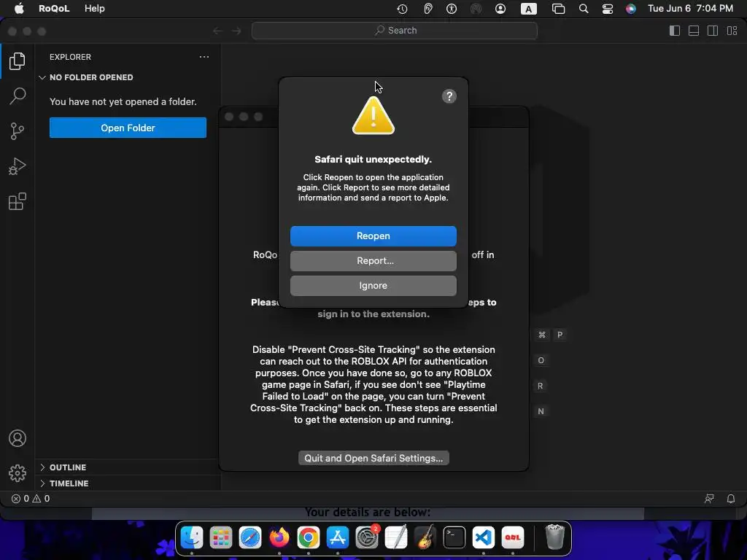Toggle primary side bar layout icon
Viewport: 747px width, 560px height.
(x=675, y=31)
